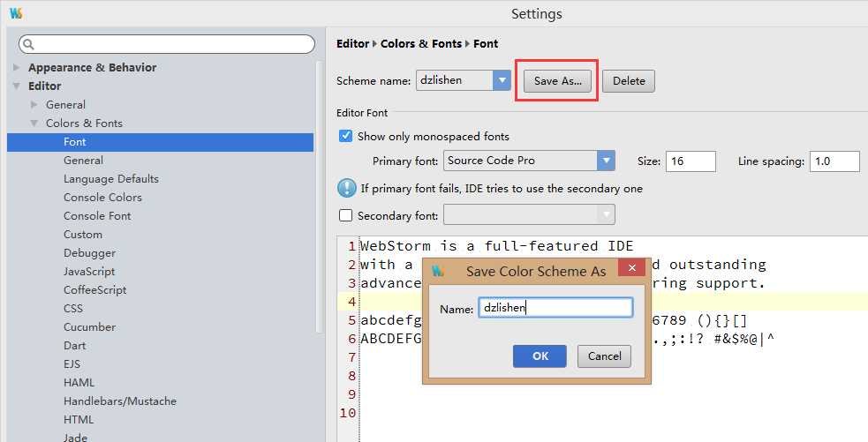The image size is (868, 442).
Task: Focus the settings search field
Action: point(167,44)
